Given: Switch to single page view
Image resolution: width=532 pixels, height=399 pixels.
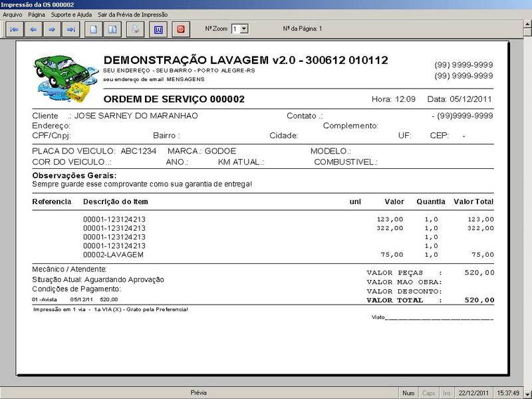Looking at the screenshot, I should (93, 29).
